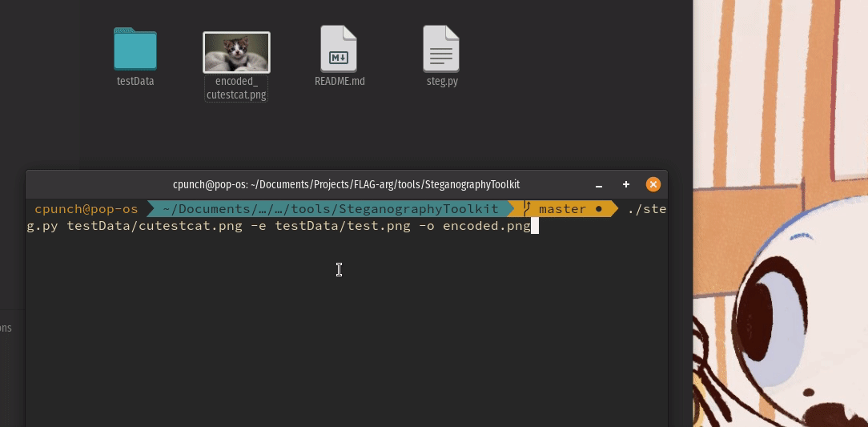Maximize the terminal window with plus button
This screenshot has width=868, height=427.
(626, 184)
